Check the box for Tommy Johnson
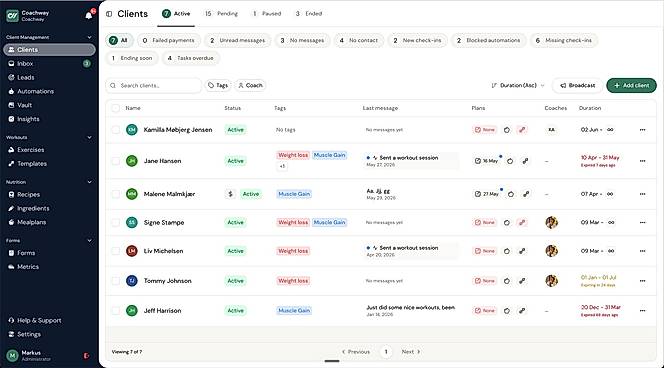 click(116, 281)
